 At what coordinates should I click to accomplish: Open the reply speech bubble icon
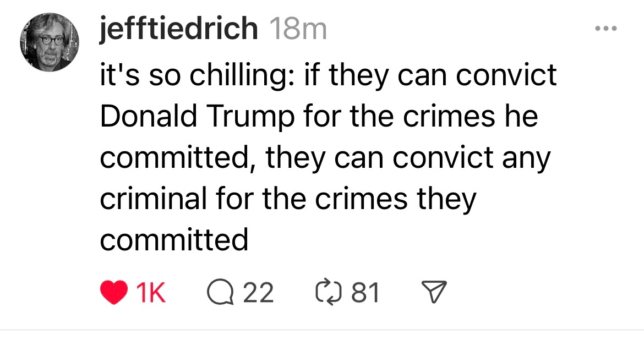221,292
